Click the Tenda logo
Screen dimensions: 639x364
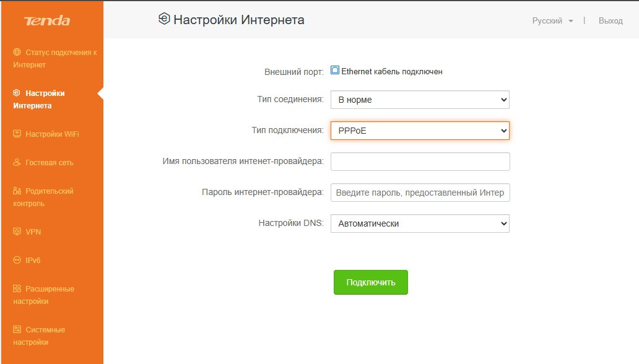47,21
